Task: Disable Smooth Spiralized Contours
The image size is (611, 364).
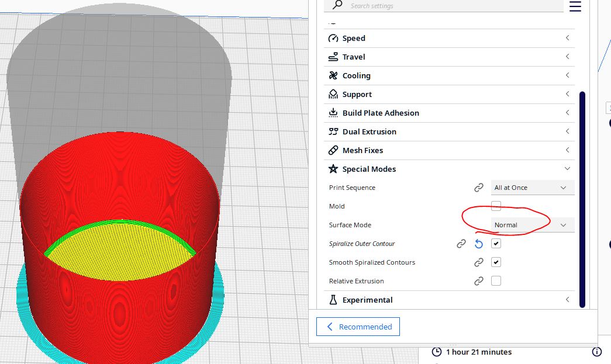Action: 496,262
